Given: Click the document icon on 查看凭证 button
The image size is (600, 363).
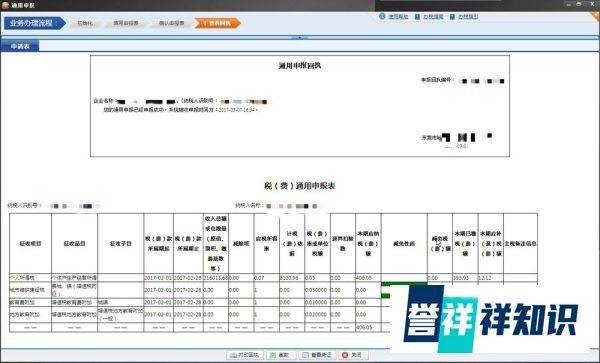Looking at the screenshot, I should click(x=305, y=355).
